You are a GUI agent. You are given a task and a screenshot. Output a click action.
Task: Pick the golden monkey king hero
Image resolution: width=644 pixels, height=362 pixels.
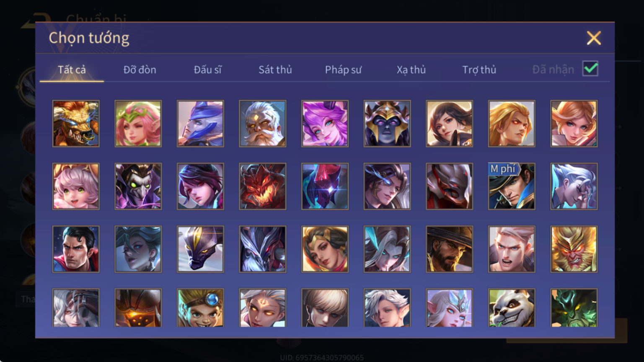pos(574,249)
